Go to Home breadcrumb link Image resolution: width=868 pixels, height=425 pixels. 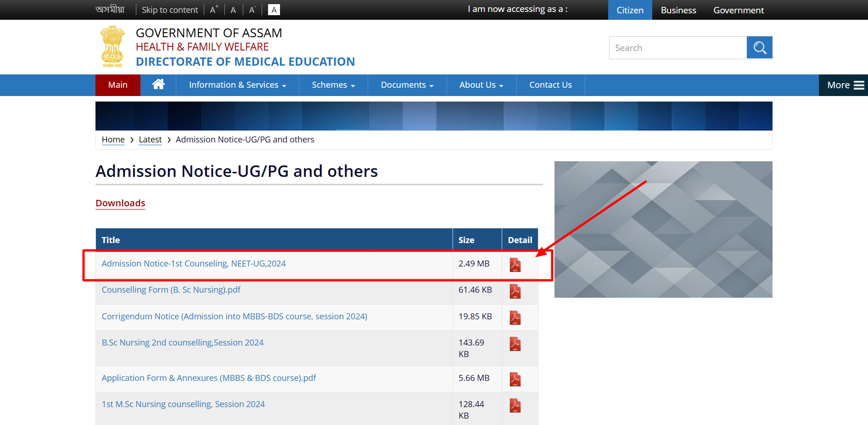pos(113,140)
